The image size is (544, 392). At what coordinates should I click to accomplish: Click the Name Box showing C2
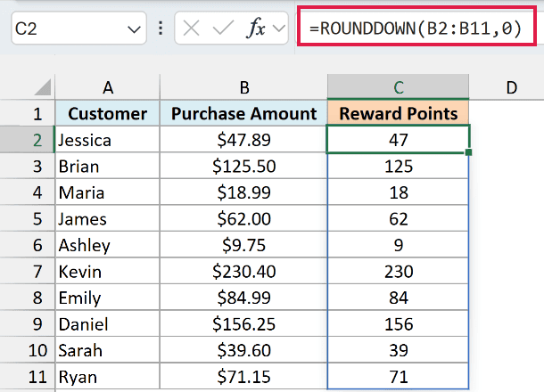[x=78, y=29]
